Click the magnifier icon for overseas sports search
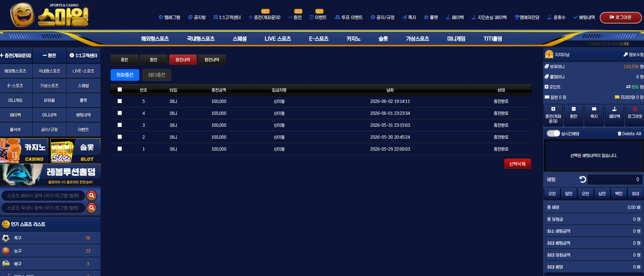The width and height of the screenshot is (644, 276). pyautogui.click(x=92, y=196)
